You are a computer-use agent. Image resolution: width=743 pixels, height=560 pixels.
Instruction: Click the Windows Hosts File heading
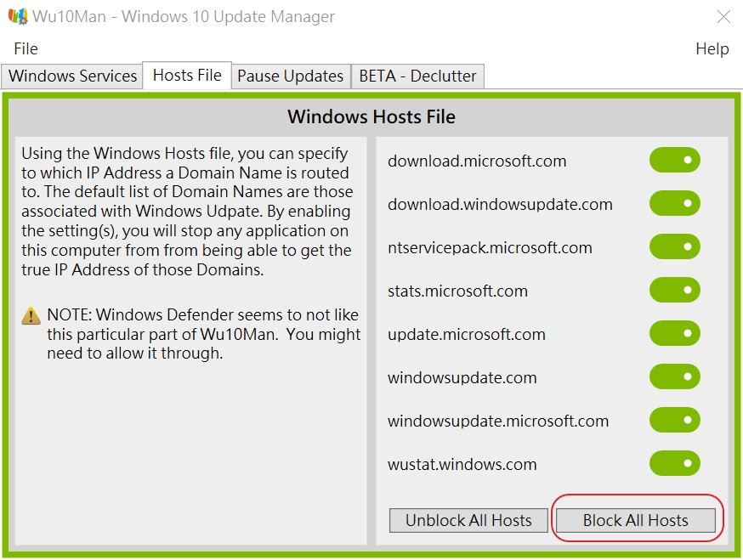371,116
